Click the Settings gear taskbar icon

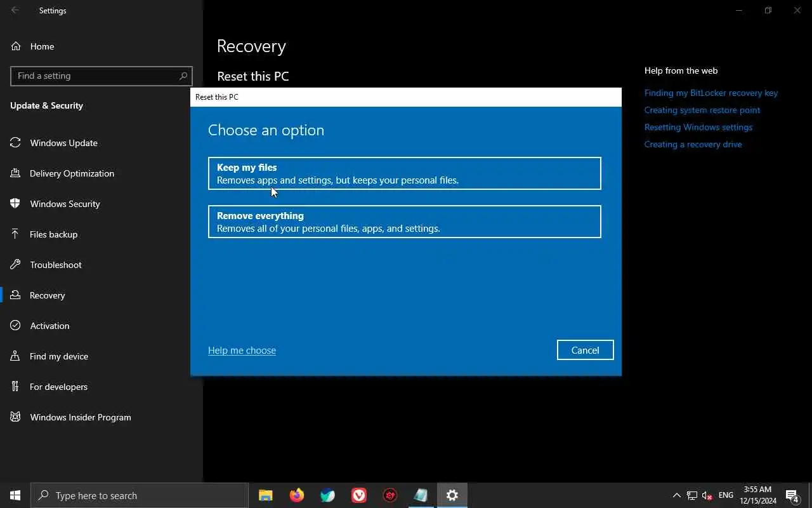point(452,495)
